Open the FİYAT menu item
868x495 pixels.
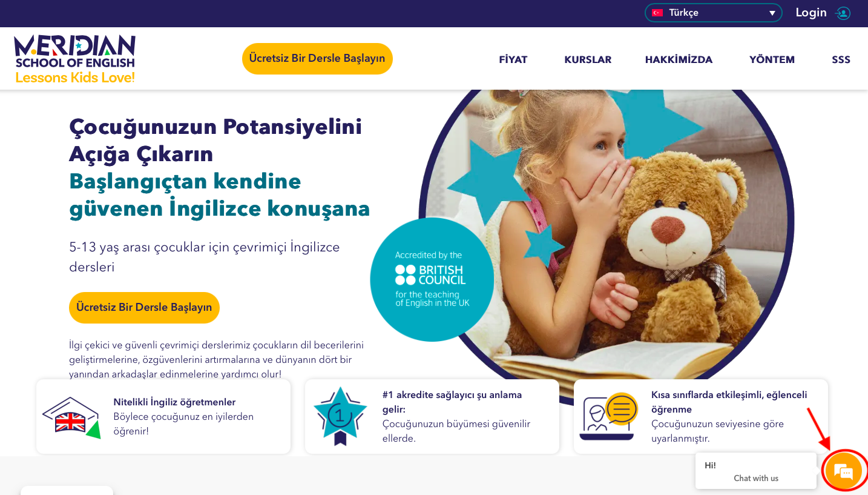pos(513,59)
